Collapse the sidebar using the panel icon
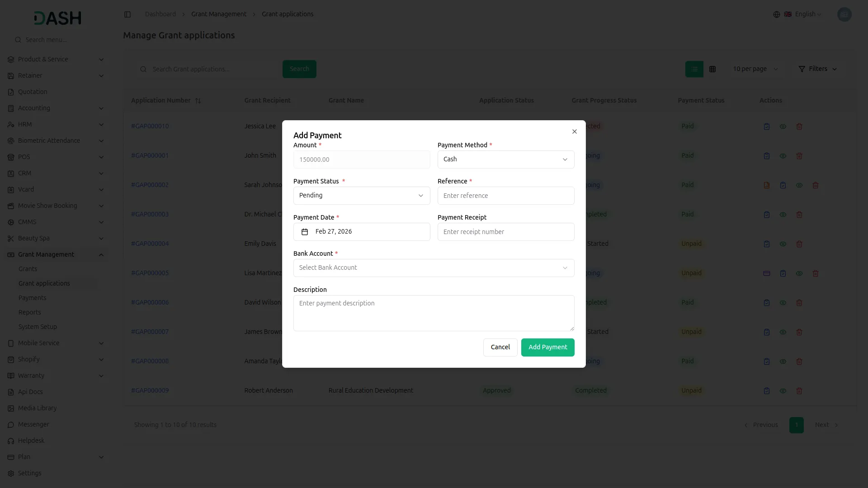The image size is (868, 488). click(127, 14)
